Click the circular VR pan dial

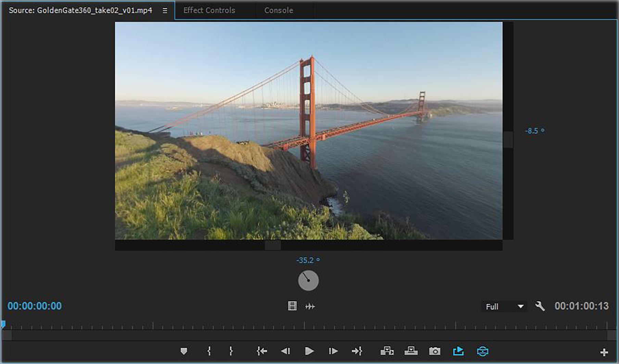point(308,280)
